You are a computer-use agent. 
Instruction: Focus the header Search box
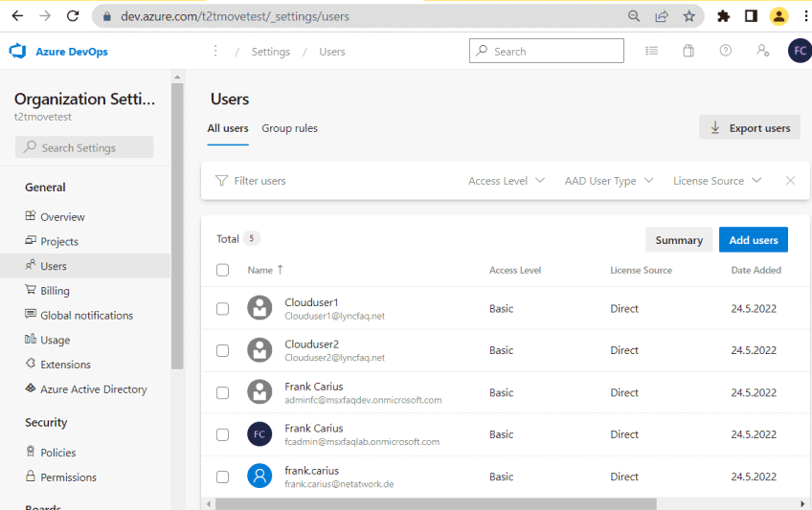click(547, 51)
